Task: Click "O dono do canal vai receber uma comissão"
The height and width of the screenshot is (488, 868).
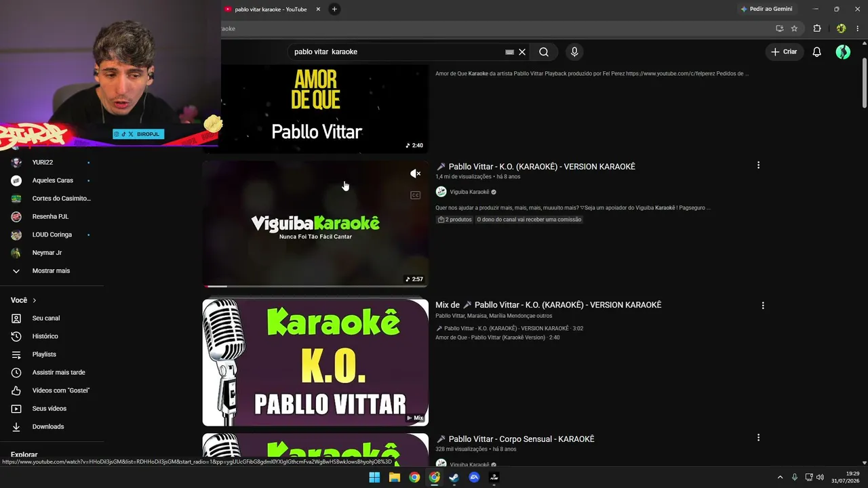Action: pos(529,220)
